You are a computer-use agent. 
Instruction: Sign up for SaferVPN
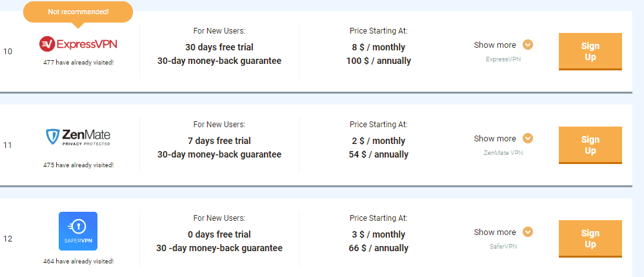pos(590,239)
